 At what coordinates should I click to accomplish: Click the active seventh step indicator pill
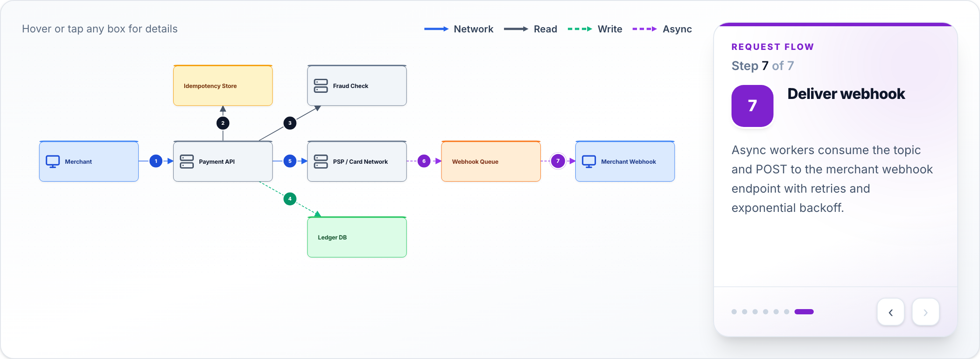tap(804, 312)
